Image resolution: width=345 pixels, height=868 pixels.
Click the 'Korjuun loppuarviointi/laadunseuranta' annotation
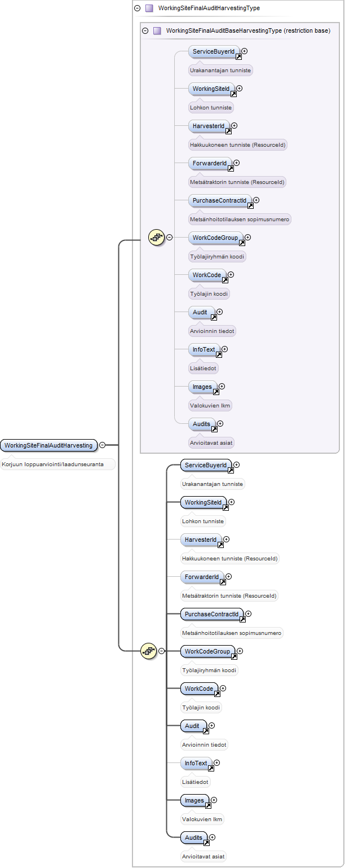(57, 464)
